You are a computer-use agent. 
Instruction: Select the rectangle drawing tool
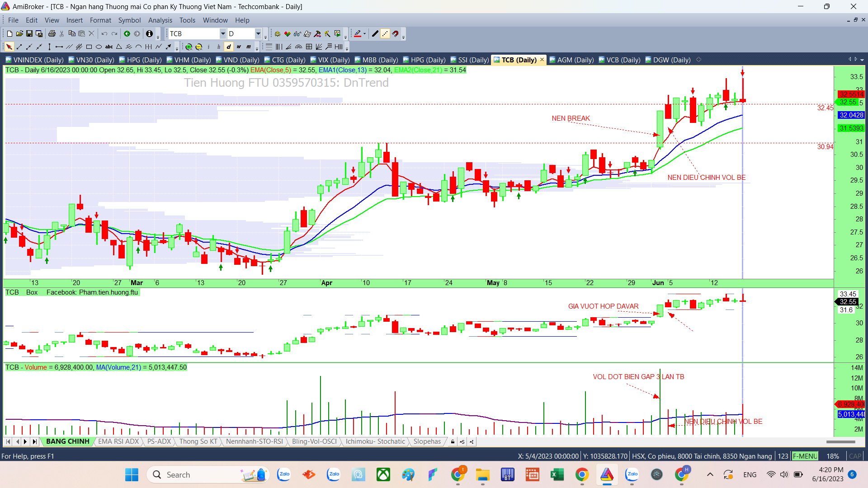pyautogui.click(x=89, y=47)
